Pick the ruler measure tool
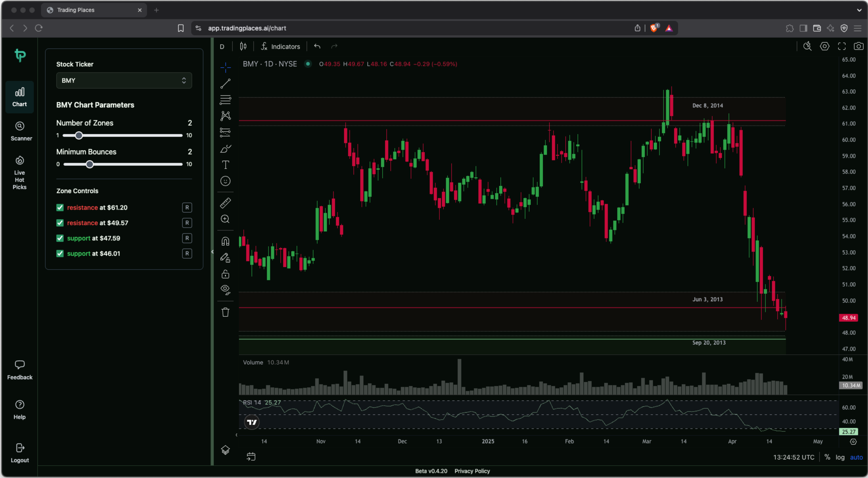Viewport: 868px width, 478px height. pos(225,203)
